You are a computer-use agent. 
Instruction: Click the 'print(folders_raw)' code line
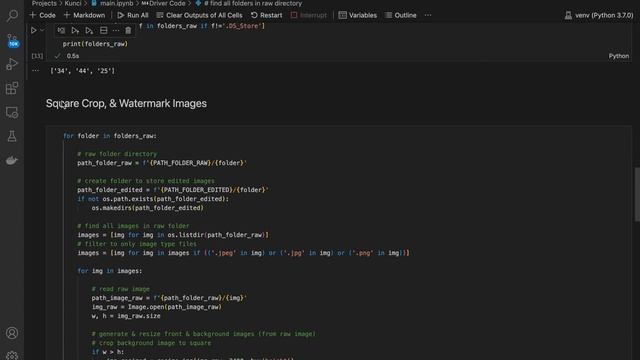[x=95, y=44]
